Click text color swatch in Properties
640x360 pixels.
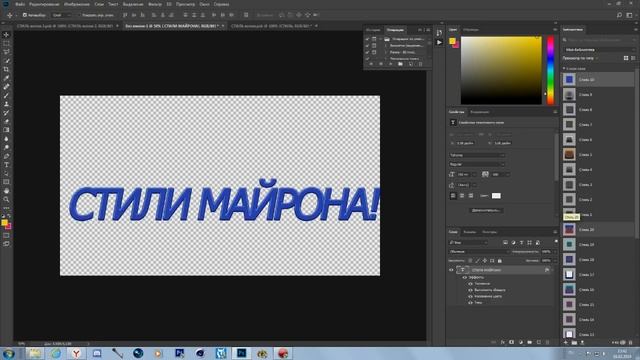(x=496, y=196)
